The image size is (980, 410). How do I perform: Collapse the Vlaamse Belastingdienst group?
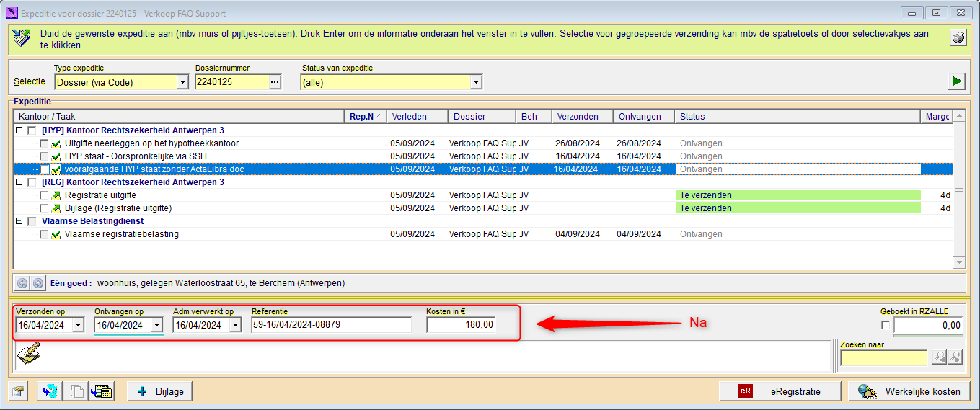tap(19, 221)
